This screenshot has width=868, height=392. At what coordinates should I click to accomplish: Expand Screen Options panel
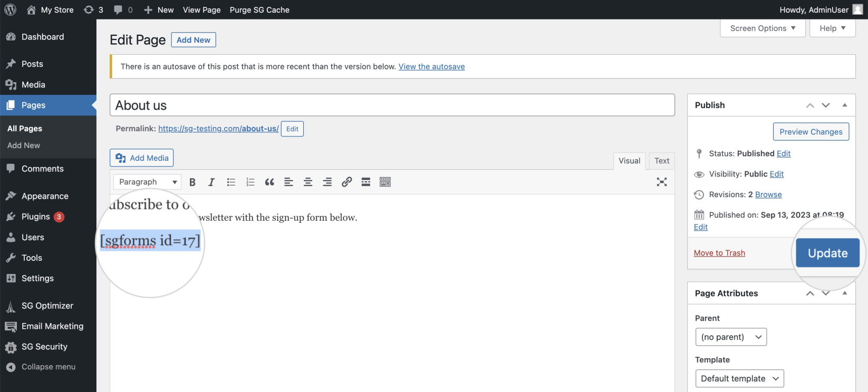click(763, 28)
